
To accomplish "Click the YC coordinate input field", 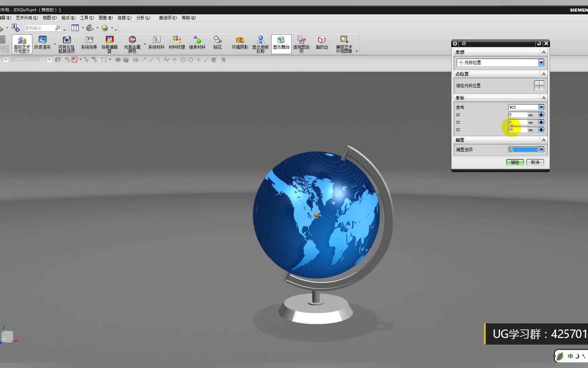I will 518,122.
